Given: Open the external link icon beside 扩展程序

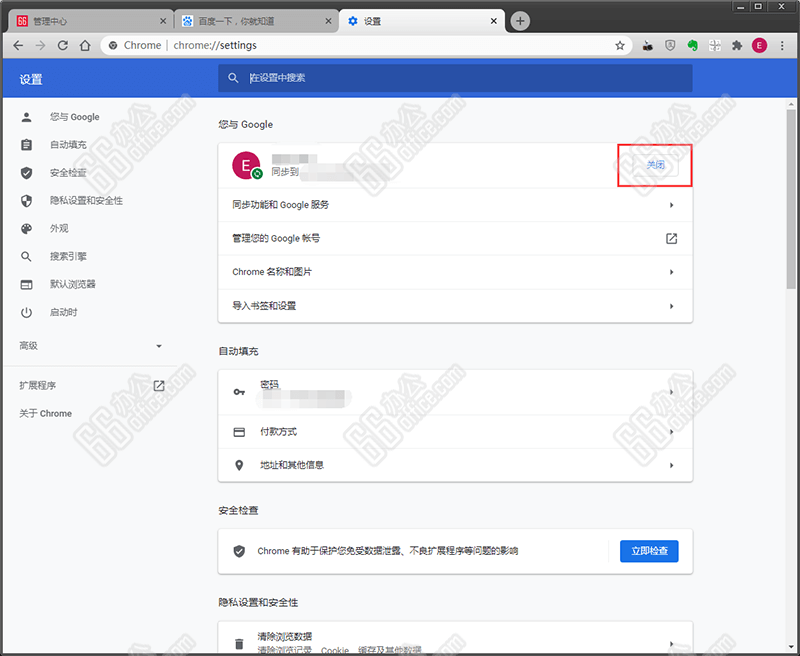Looking at the screenshot, I should tap(158, 385).
